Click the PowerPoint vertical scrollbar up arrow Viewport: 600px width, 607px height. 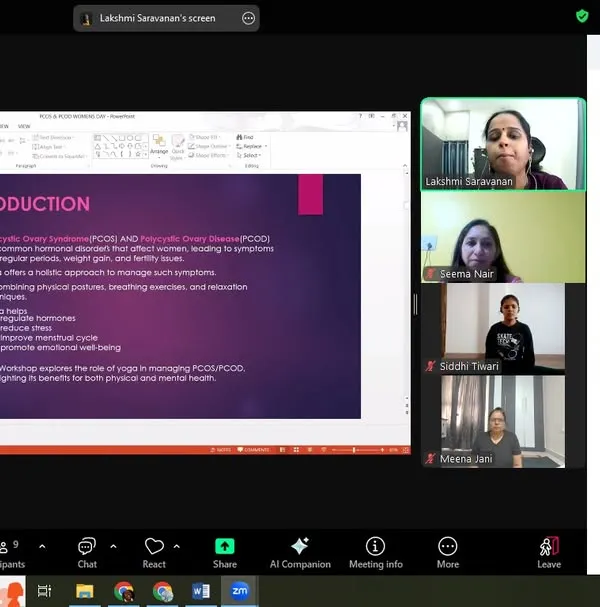[x=406, y=173]
